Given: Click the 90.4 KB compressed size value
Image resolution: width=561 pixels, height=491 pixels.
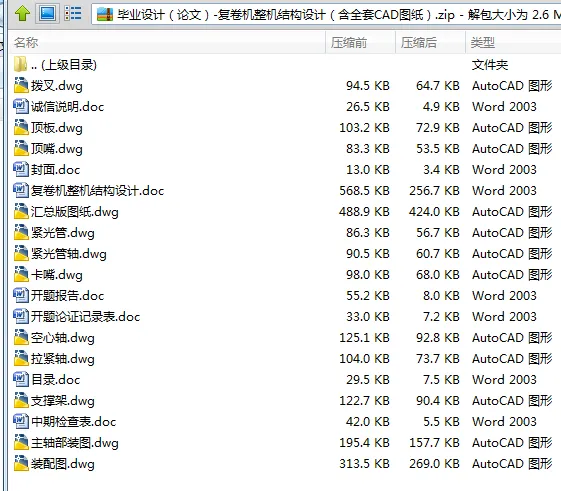Looking at the screenshot, I should (x=438, y=401).
